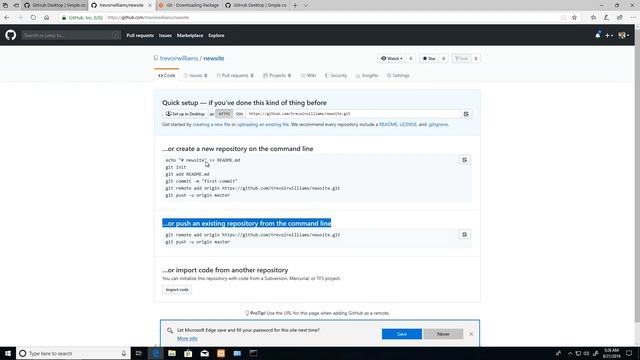Select the repository Pull requests tab
Viewport: 640px width, 360px height.
pos(235,76)
